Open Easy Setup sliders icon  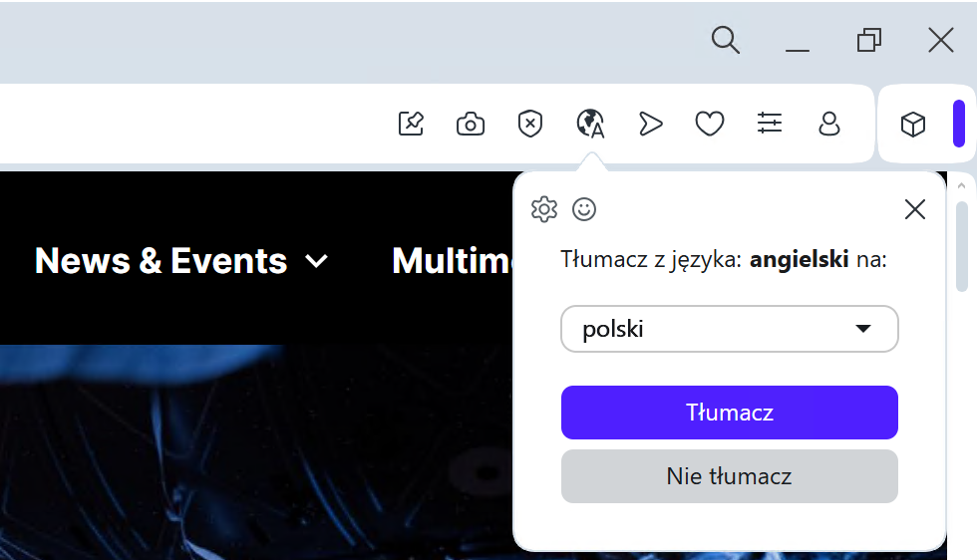(770, 123)
